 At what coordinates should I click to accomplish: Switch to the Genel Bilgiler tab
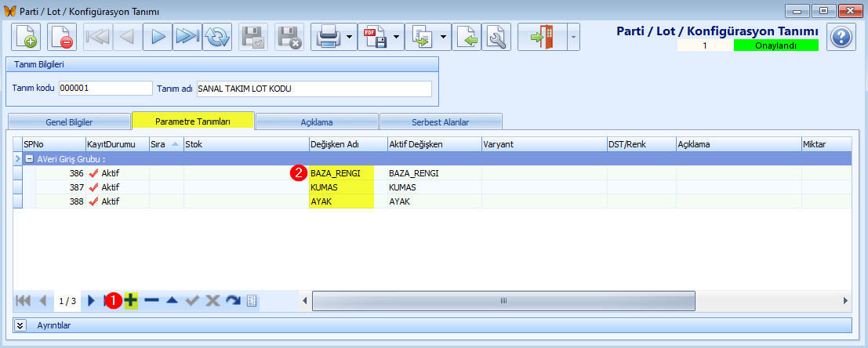69,122
